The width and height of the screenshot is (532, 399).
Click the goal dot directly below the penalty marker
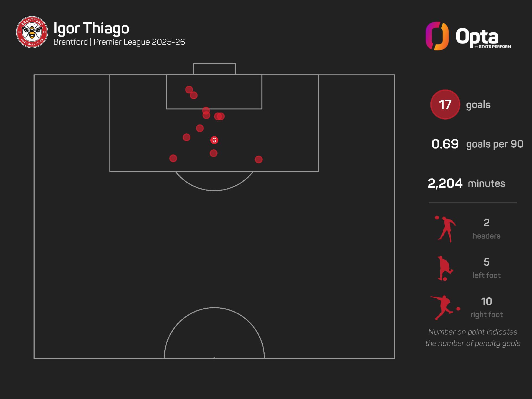pos(213,153)
